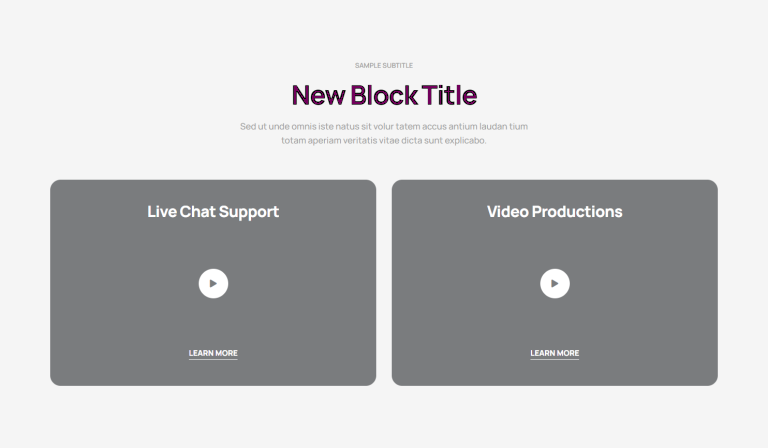Click the word "Productions" in right card
Image resolution: width=768 pixels, height=448 pixels.
coord(577,212)
